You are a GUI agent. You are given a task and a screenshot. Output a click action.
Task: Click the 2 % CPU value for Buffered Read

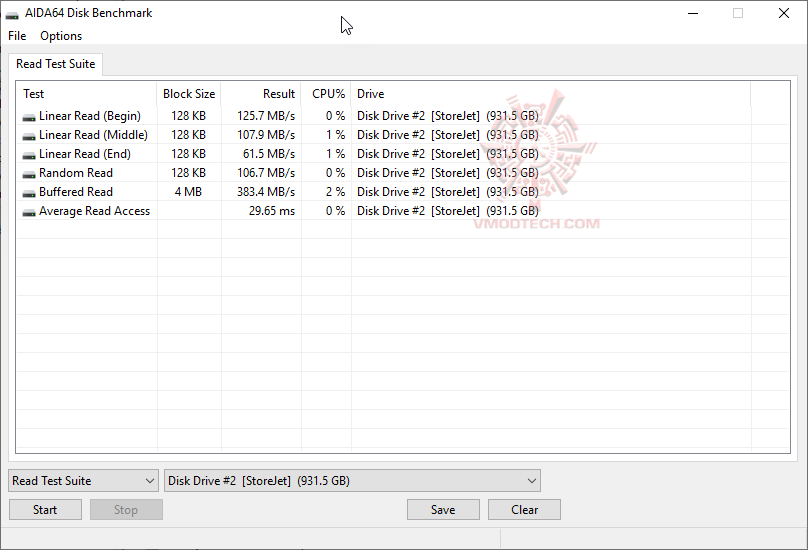tap(335, 192)
